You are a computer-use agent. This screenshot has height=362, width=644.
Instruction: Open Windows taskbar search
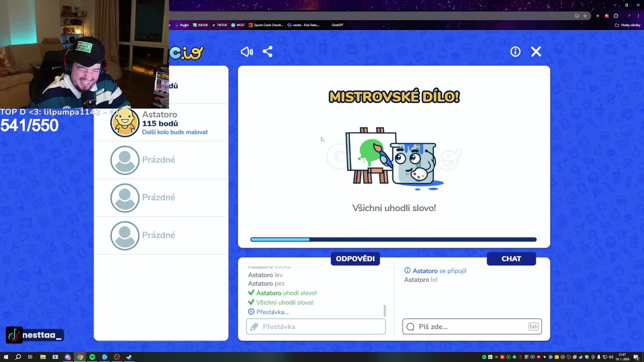18,357
